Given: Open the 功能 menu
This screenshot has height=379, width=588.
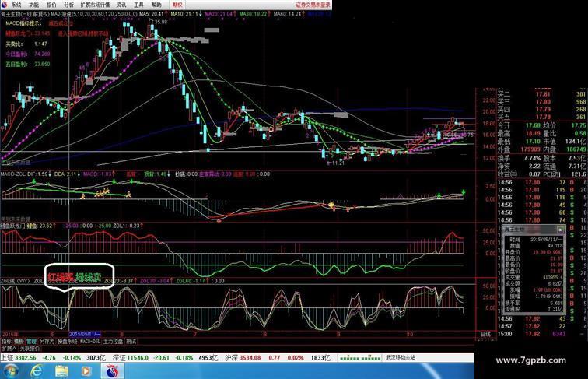Looking at the screenshot, I should [33, 5].
